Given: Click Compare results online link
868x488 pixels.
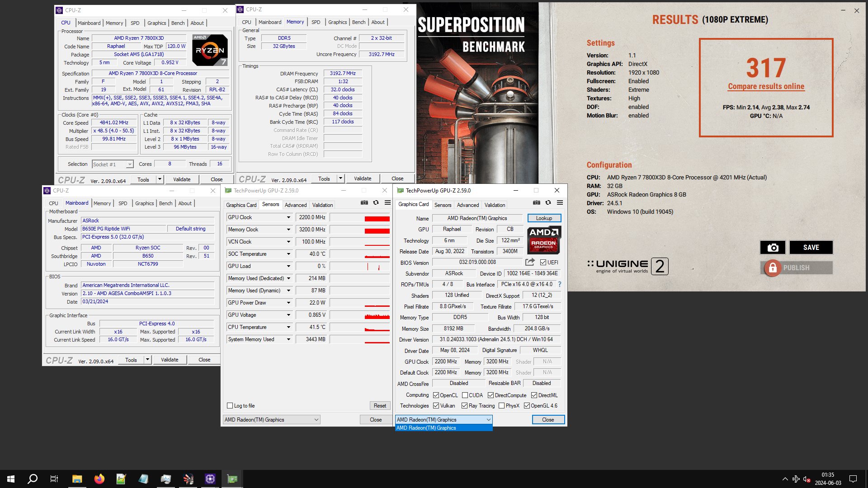Looking at the screenshot, I should pyautogui.click(x=766, y=86).
